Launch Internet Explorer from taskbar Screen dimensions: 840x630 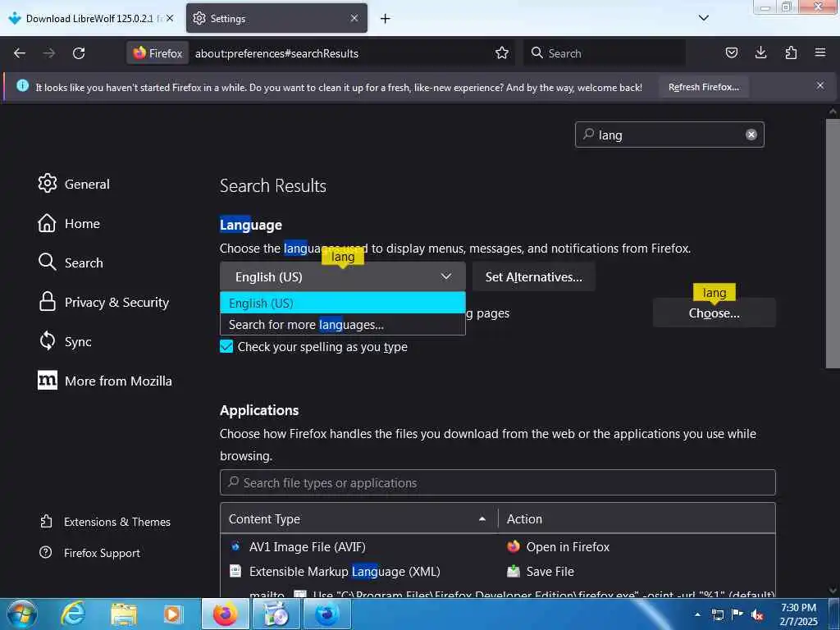pyautogui.click(x=73, y=614)
